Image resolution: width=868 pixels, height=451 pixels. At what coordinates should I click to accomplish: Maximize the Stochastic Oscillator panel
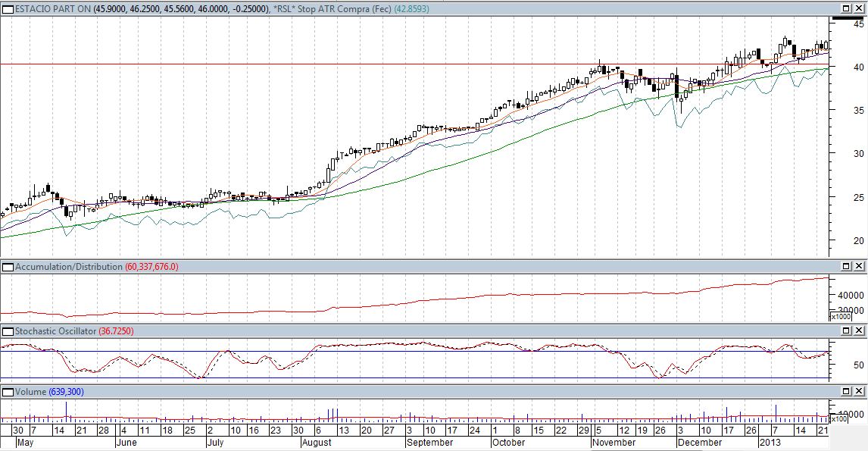846,331
